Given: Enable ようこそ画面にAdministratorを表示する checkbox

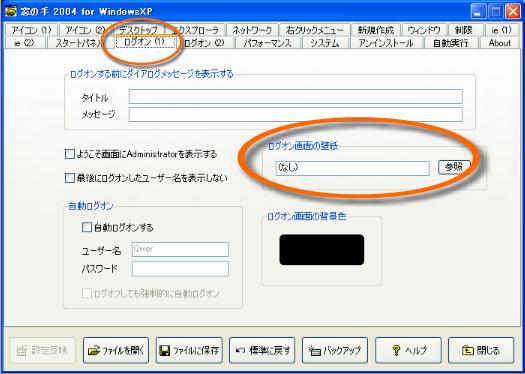Looking at the screenshot, I should point(70,154).
